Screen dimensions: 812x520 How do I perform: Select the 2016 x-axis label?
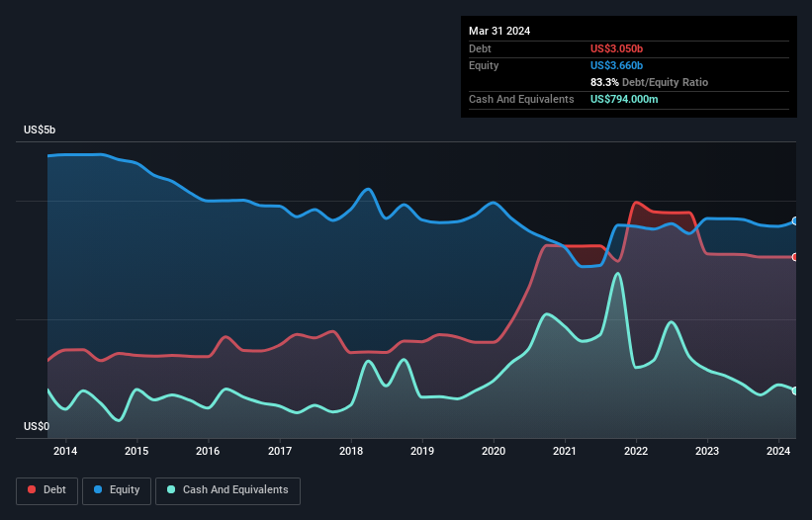point(208,451)
